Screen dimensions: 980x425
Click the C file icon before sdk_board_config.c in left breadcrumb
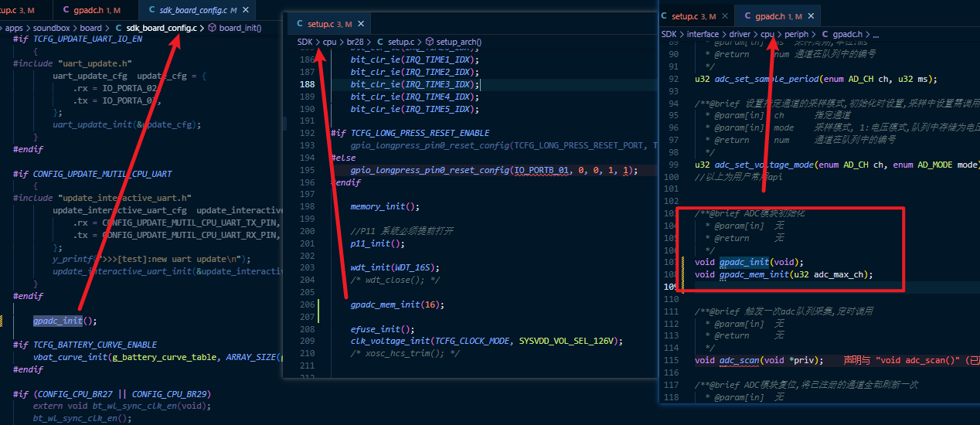click(118, 28)
